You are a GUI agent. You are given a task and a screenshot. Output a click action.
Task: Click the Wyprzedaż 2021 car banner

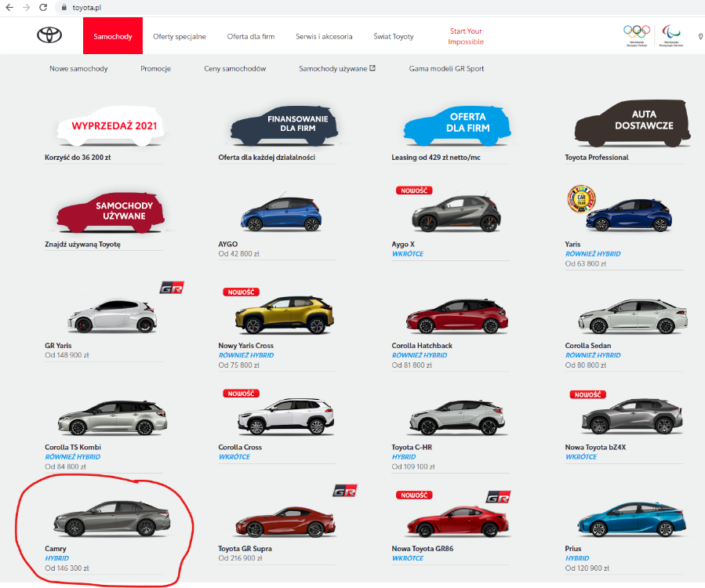click(x=111, y=126)
